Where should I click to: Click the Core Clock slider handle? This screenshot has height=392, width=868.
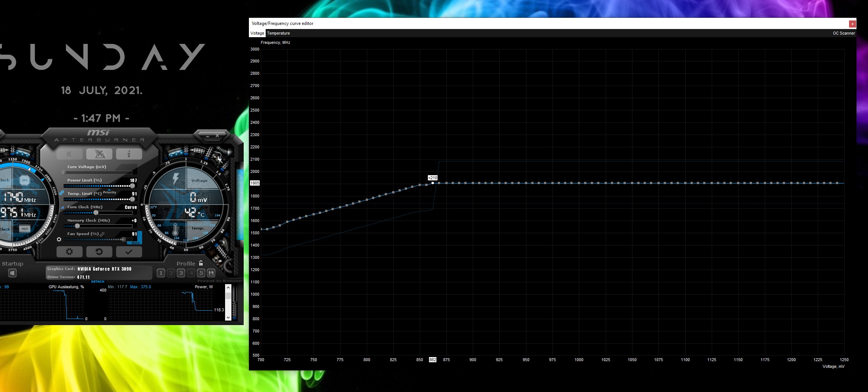point(96,213)
